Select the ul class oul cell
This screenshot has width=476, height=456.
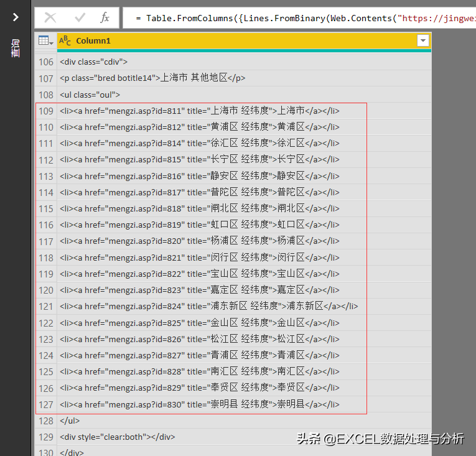pyautogui.click(x=244, y=95)
